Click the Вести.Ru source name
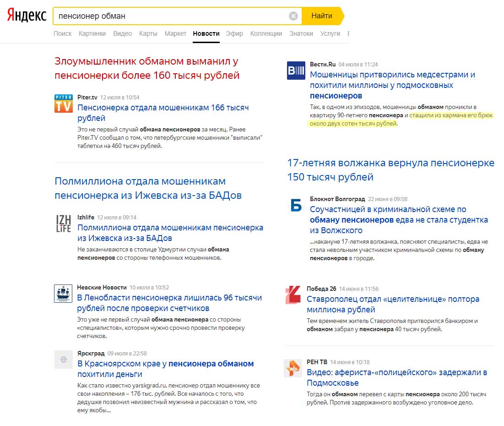504x426 pixels. (323, 64)
